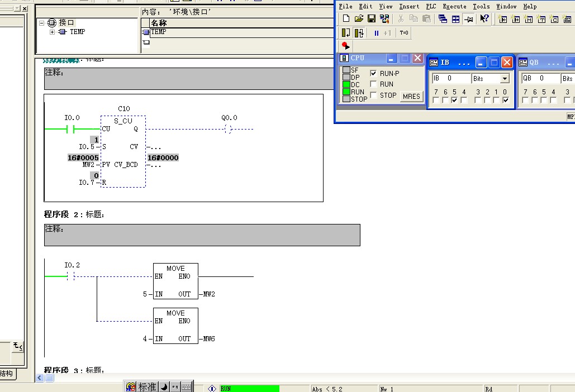
Task: Open the PLC menu
Action: (x=430, y=7)
